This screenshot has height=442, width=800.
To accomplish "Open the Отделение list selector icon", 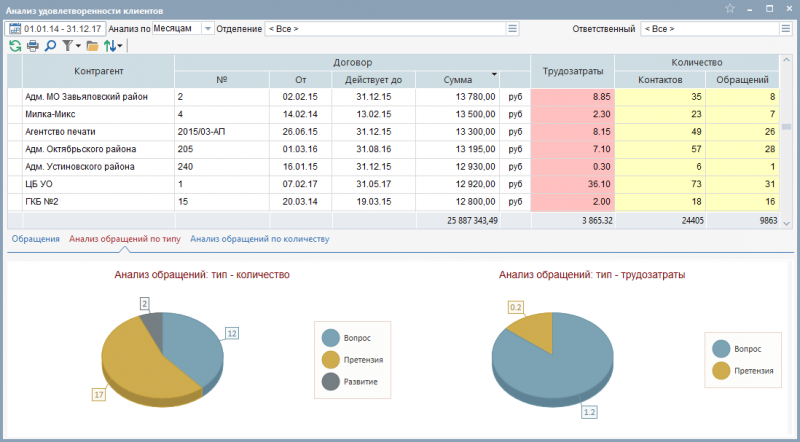I will point(513,29).
